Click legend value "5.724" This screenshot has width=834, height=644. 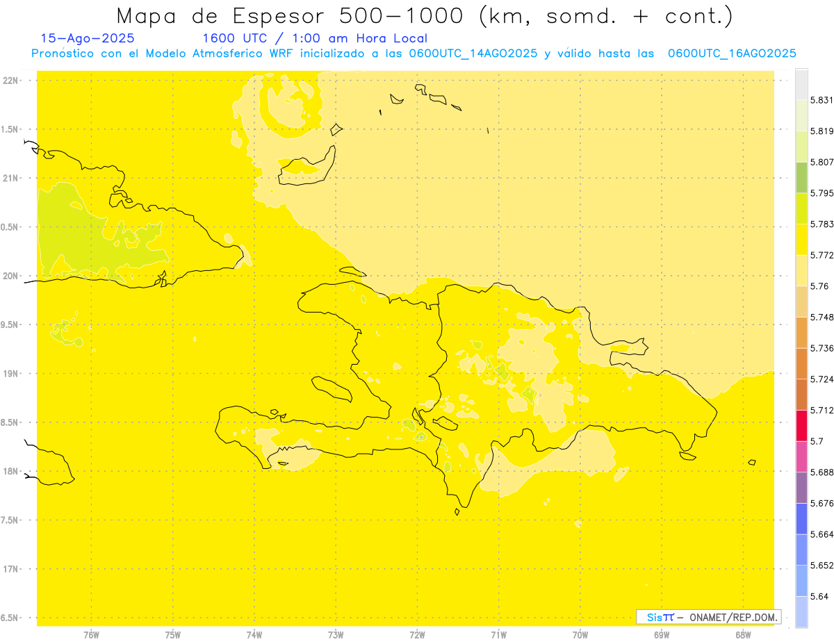[821, 379]
